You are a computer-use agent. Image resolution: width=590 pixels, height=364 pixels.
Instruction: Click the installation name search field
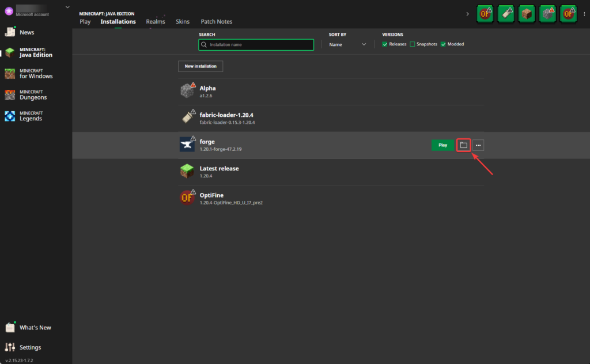click(256, 44)
